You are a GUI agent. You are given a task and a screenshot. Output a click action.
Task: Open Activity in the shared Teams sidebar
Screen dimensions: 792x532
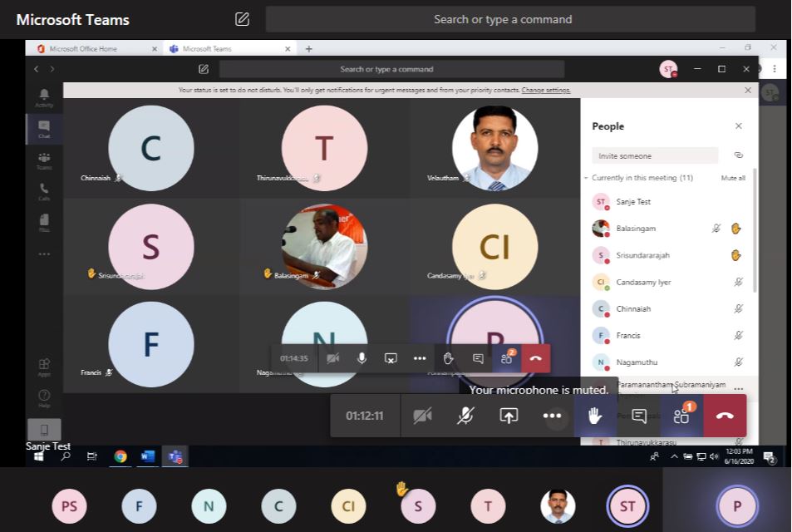pos(44,98)
